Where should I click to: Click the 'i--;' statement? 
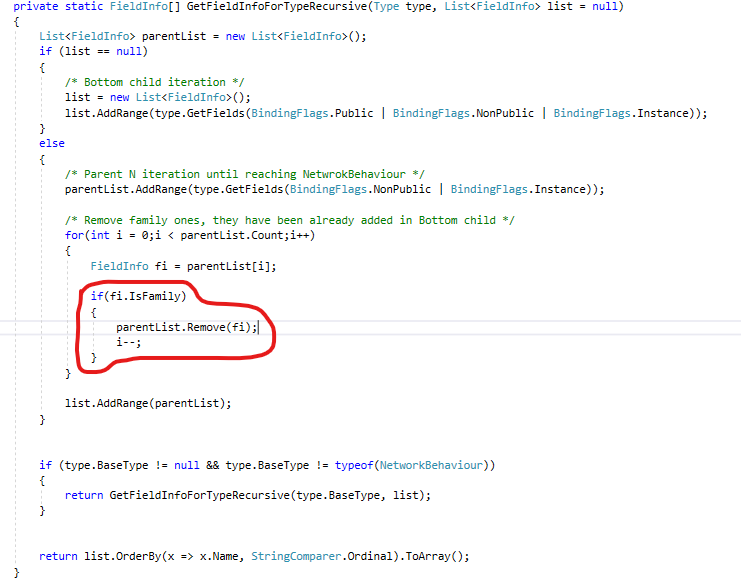click(x=129, y=342)
